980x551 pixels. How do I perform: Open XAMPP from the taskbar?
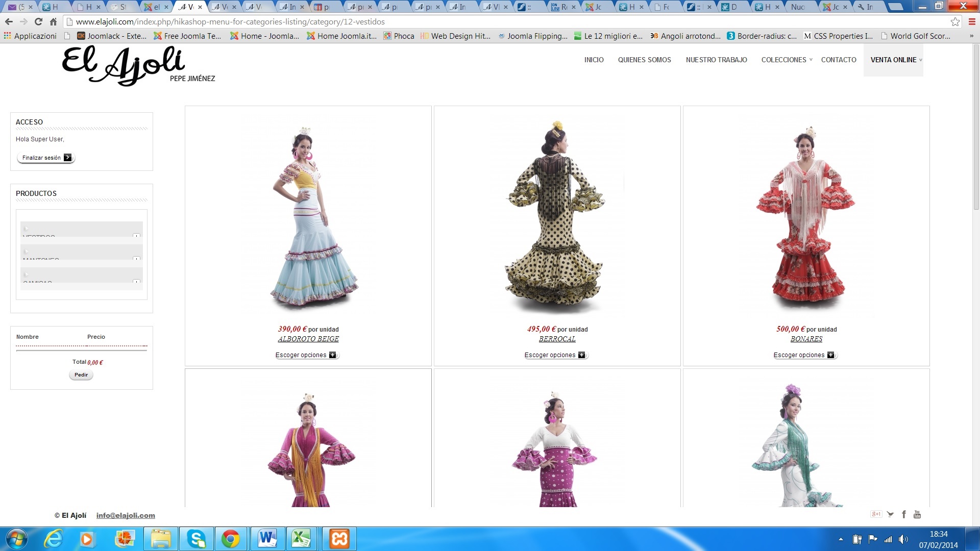coord(339,539)
